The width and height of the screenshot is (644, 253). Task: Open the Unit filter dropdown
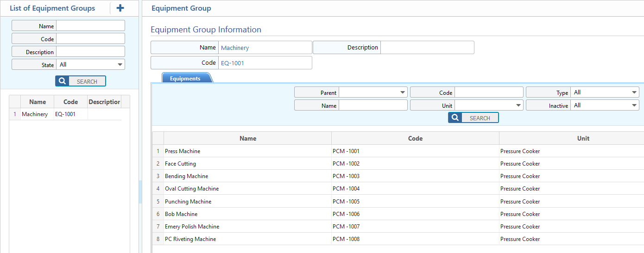click(x=489, y=105)
